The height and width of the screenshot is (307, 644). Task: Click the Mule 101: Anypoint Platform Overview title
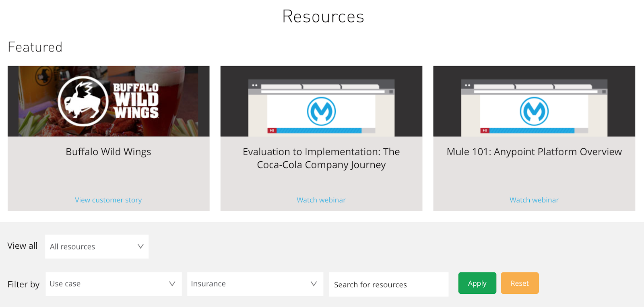coord(534,152)
